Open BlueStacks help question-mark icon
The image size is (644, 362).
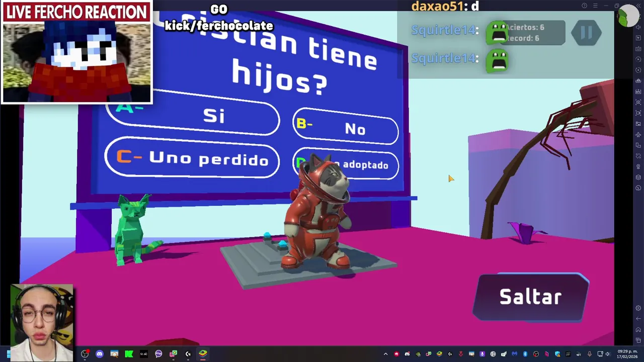(584, 6)
